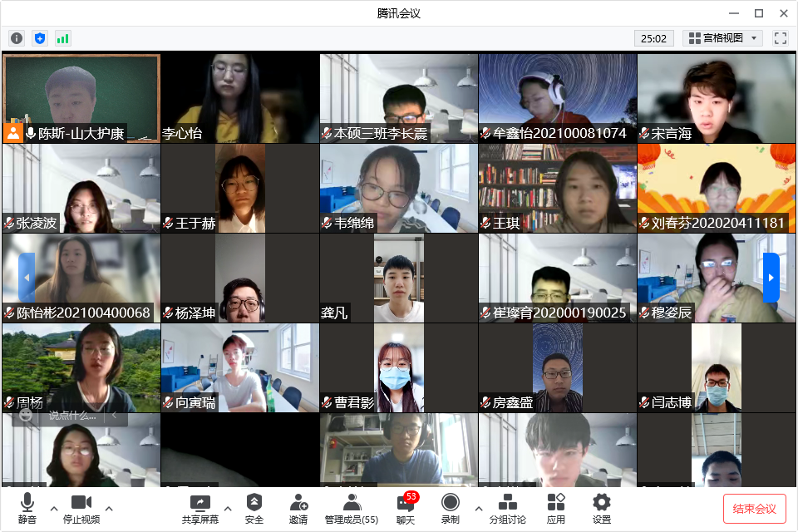Open the meeting info icon
Viewport: 798px width, 532px height.
pyautogui.click(x=17, y=38)
